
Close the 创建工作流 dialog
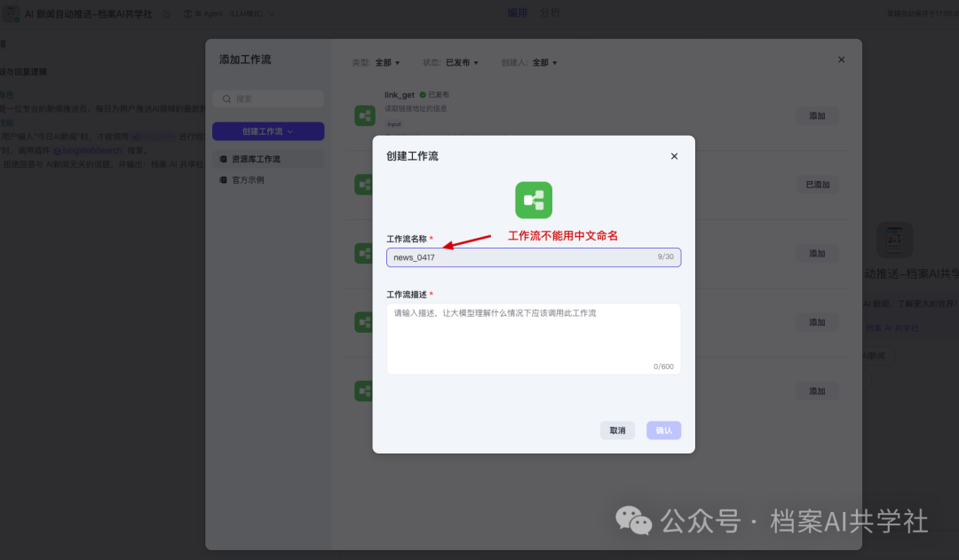[674, 156]
